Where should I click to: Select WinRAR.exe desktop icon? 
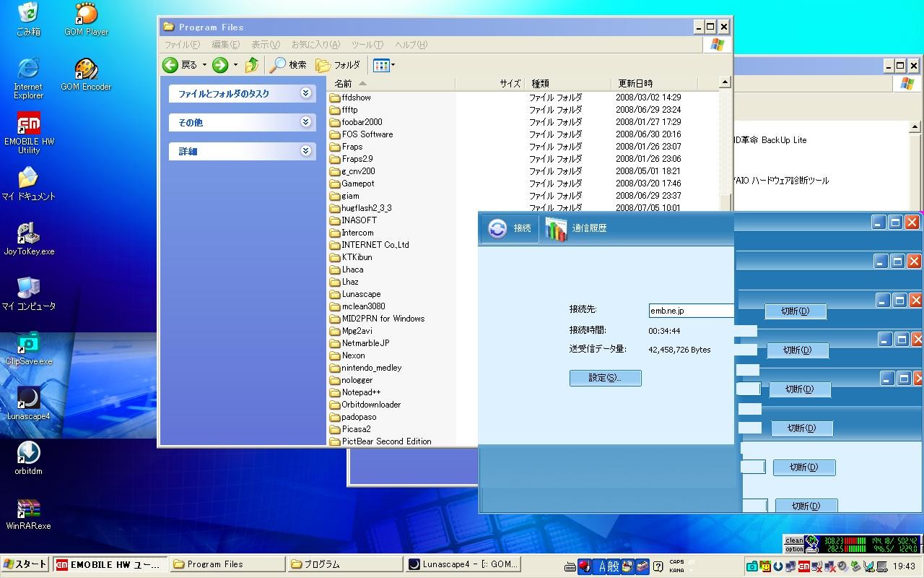pos(28,513)
